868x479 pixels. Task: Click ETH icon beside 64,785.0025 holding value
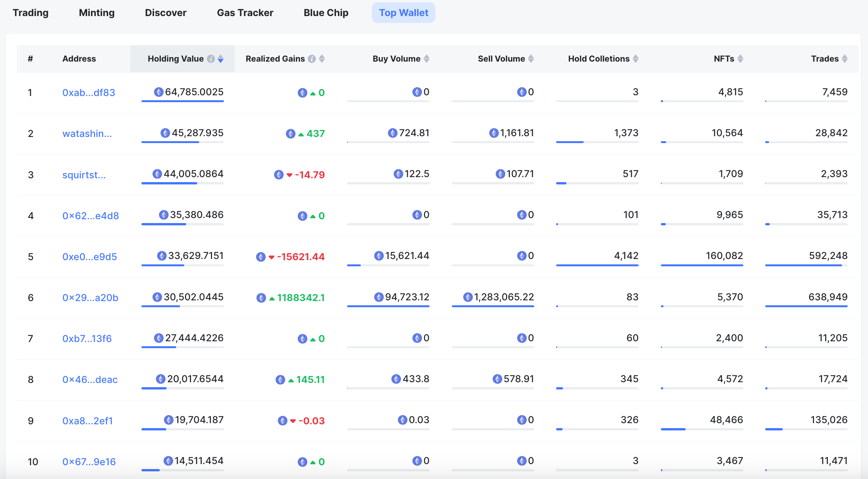point(159,92)
